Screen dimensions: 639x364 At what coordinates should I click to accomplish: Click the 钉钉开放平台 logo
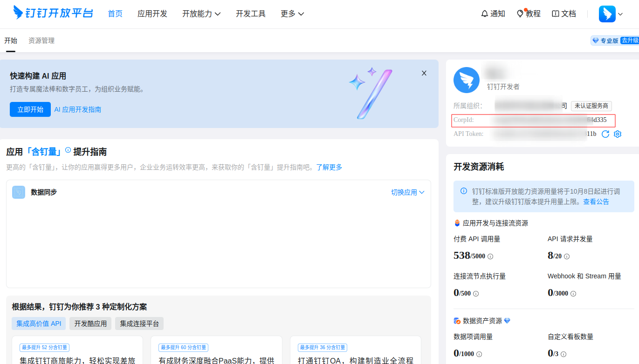(51, 13)
